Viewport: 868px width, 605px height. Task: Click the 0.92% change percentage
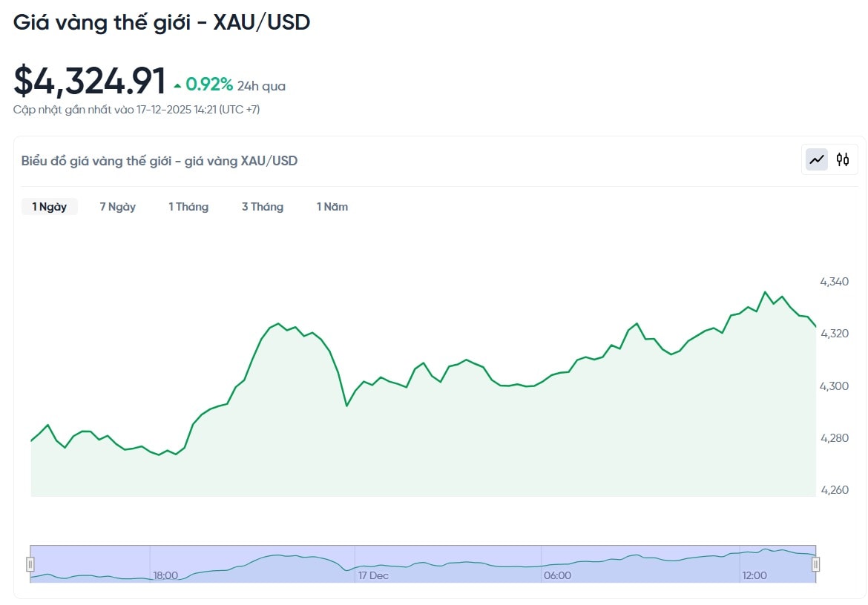pos(209,85)
